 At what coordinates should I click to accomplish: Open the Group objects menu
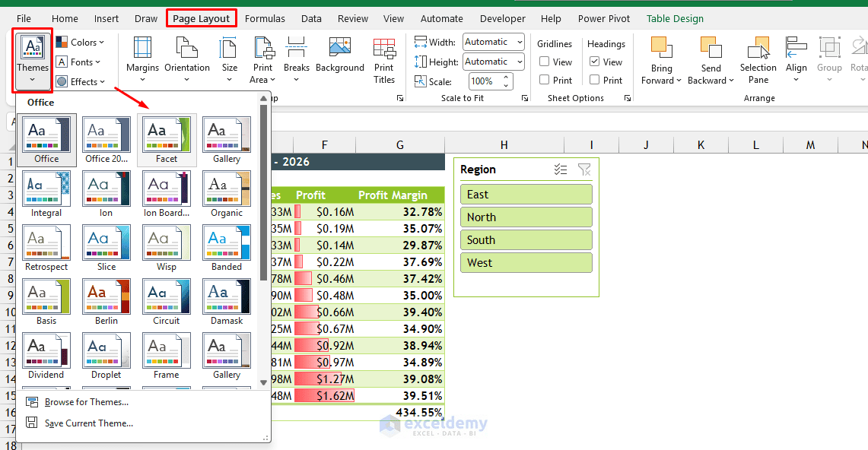pyautogui.click(x=829, y=60)
